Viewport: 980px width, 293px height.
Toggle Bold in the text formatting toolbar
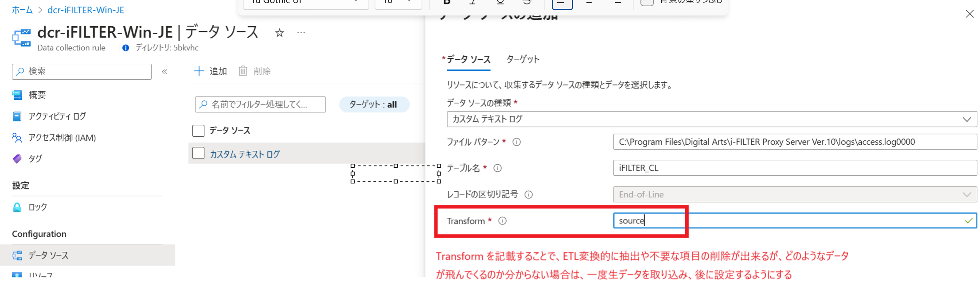tap(447, 2)
